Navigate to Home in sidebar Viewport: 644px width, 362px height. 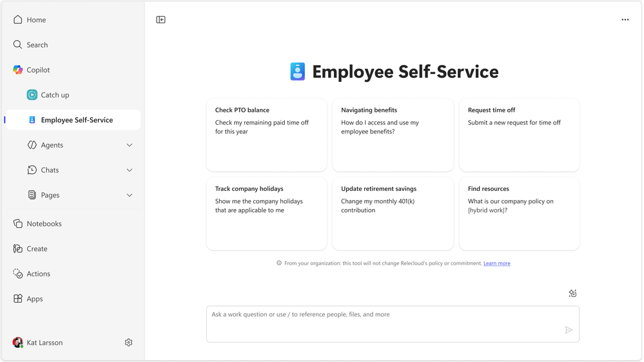(x=35, y=20)
